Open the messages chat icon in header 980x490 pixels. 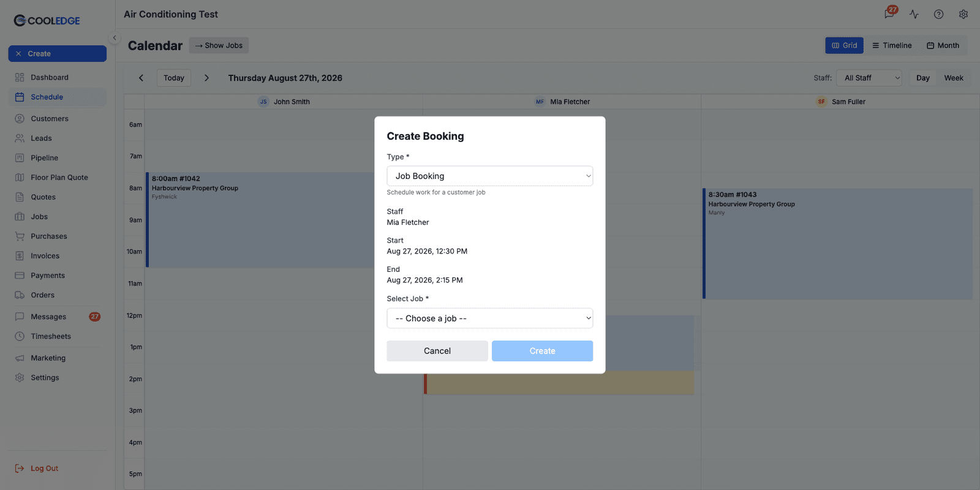tap(889, 14)
